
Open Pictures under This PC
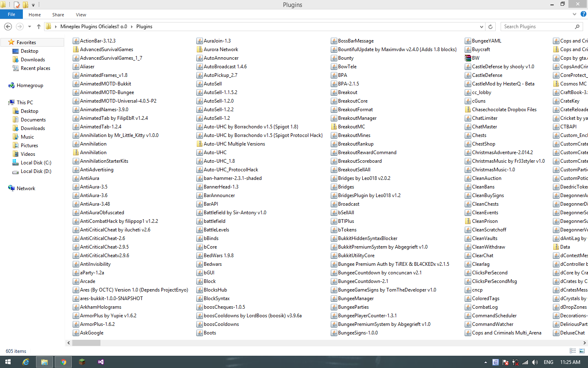click(x=29, y=146)
